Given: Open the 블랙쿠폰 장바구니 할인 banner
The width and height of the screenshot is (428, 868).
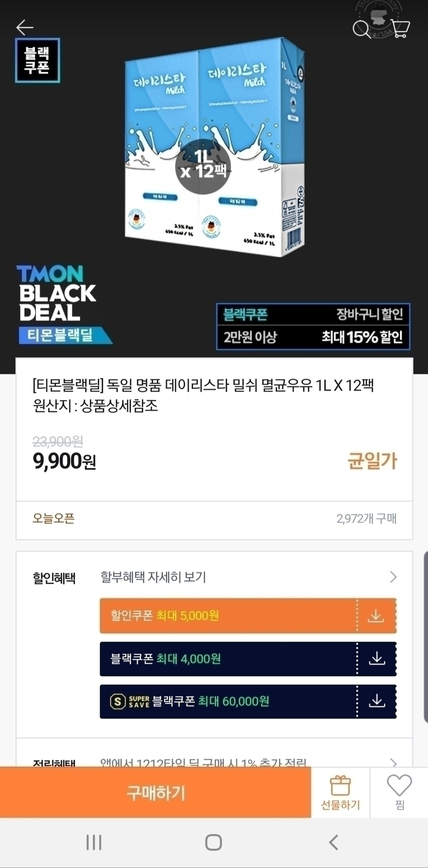Looking at the screenshot, I should pyautogui.click(x=313, y=326).
